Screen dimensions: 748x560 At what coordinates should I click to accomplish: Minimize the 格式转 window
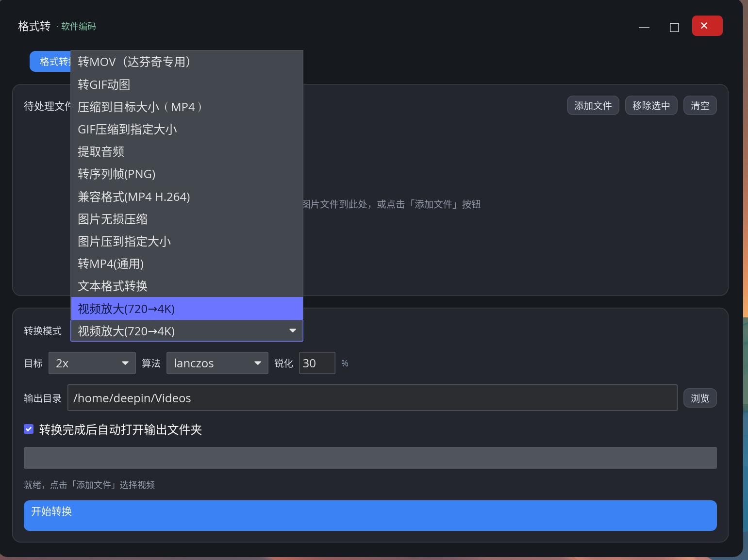pyautogui.click(x=644, y=27)
